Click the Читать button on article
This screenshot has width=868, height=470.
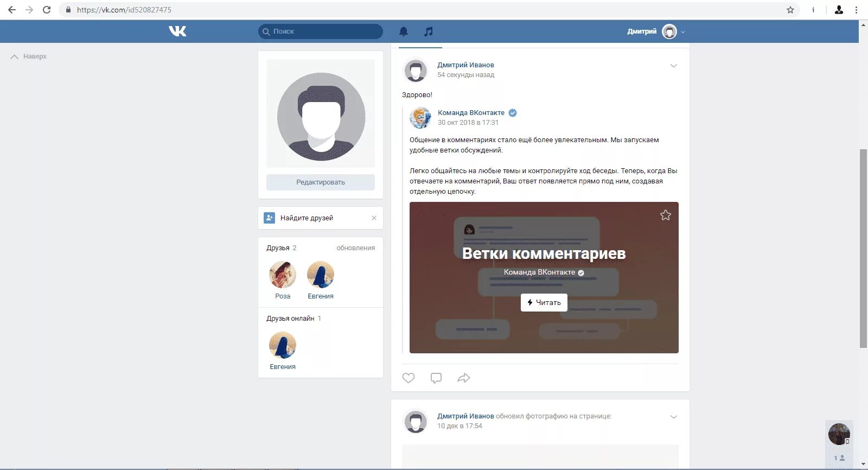point(544,303)
